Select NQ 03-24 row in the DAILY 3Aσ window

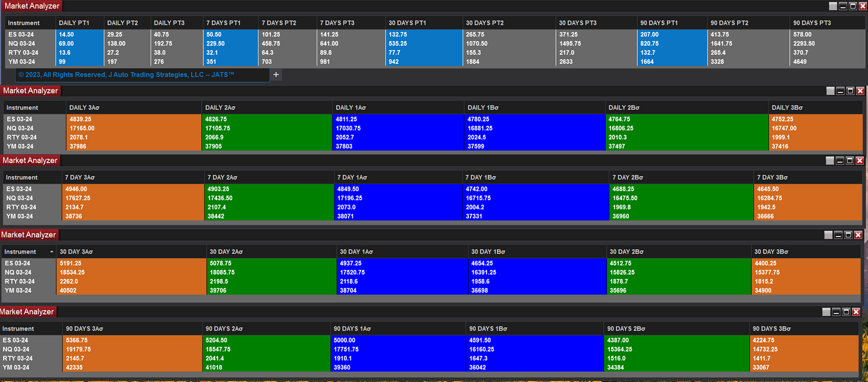pyautogui.click(x=432, y=128)
